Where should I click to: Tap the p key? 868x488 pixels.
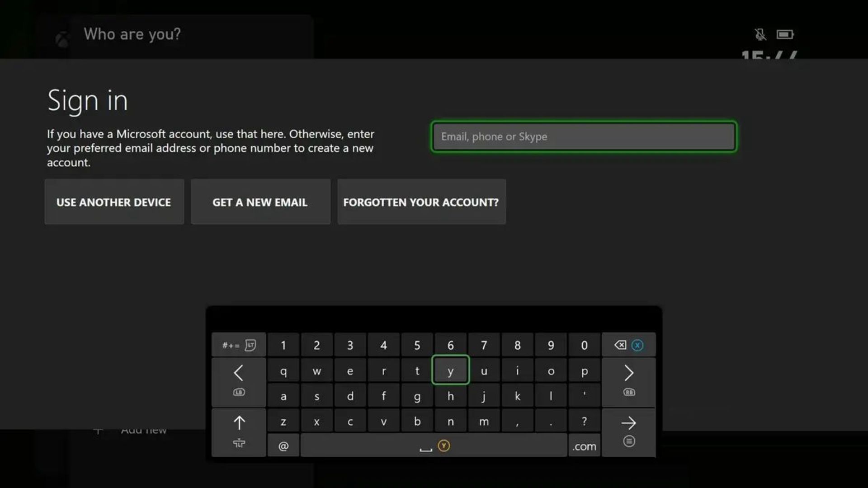(x=585, y=371)
